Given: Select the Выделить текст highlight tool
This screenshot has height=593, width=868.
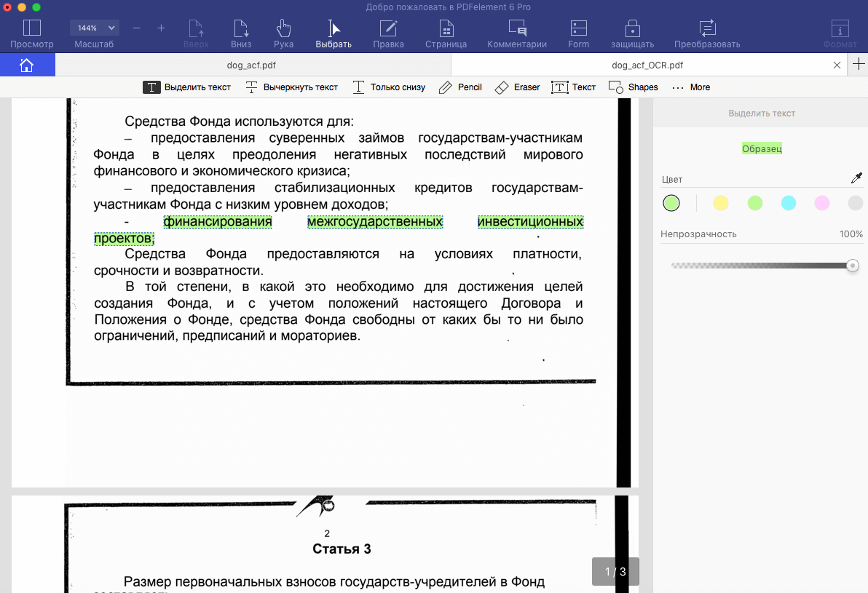Looking at the screenshot, I should 187,87.
